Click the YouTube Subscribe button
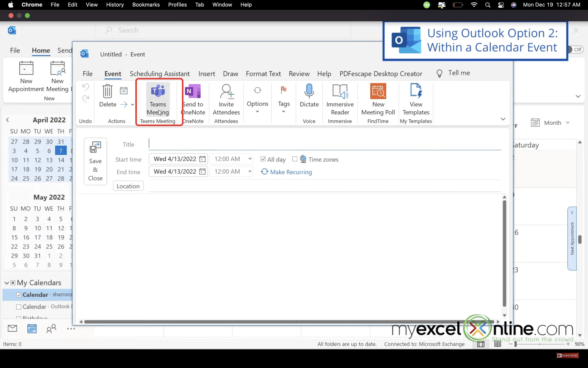Screen dimensions: 588x368 (567, 355)
